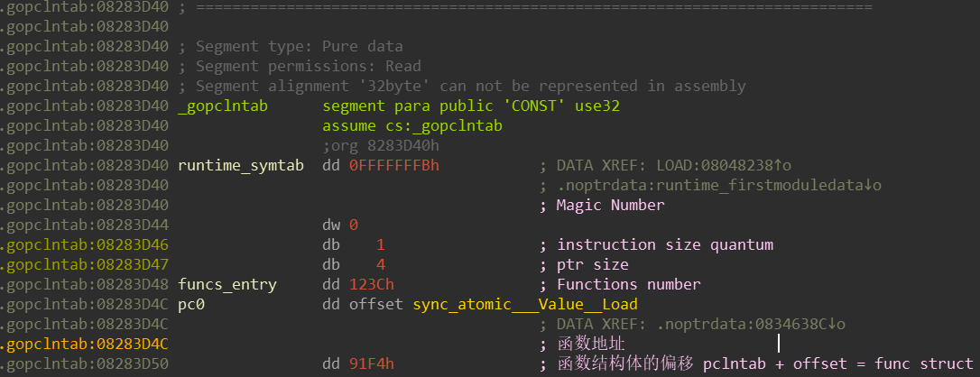Click the 'Segment permissions: Read' comment

click(x=309, y=66)
